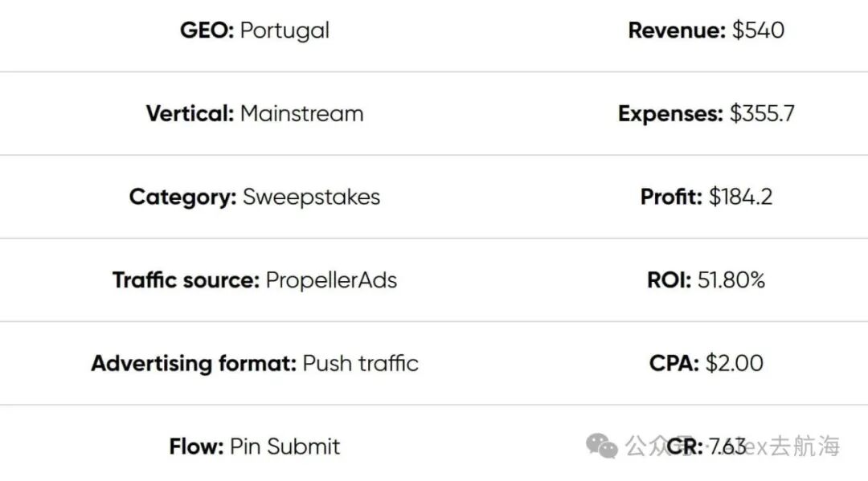The height and width of the screenshot is (481, 868).
Task: Click the word Mainstream
Action: 301,113
